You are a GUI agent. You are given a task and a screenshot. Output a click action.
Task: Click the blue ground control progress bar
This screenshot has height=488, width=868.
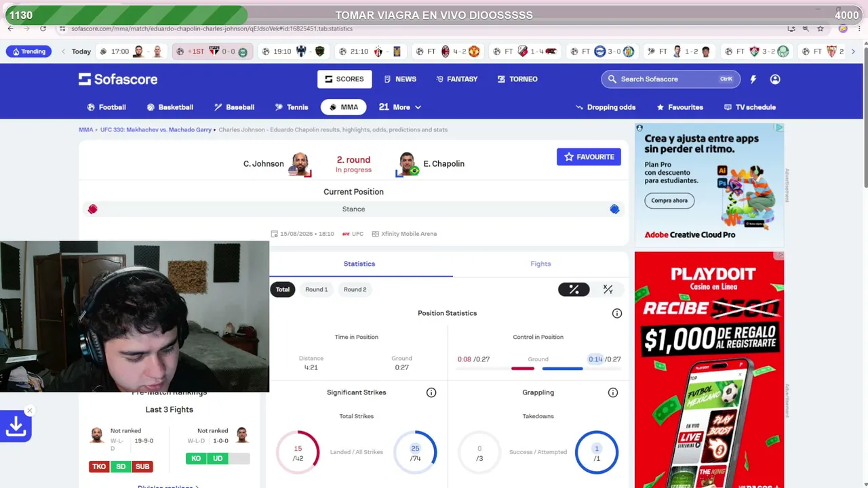coord(562,369)
